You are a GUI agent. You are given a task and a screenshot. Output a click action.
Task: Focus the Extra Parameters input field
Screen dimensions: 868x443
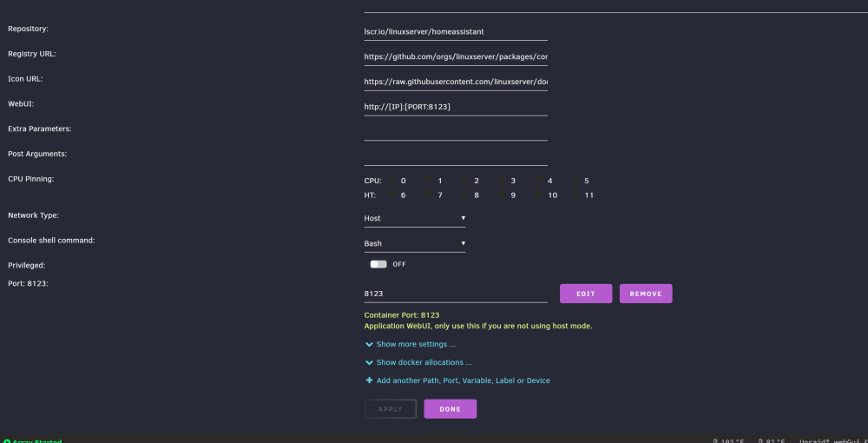(x=456, y=132)
